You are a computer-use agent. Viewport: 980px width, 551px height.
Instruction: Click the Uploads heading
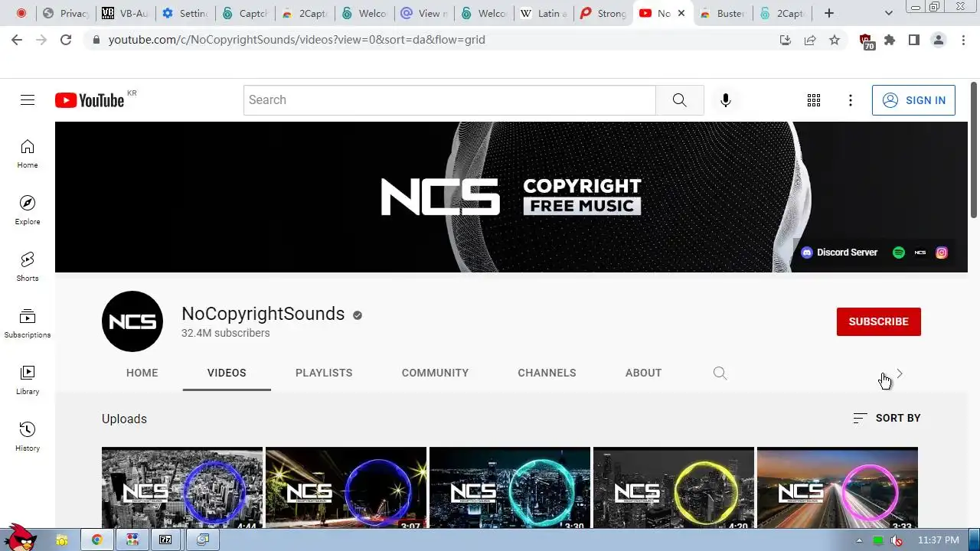[x=124, y=419]
